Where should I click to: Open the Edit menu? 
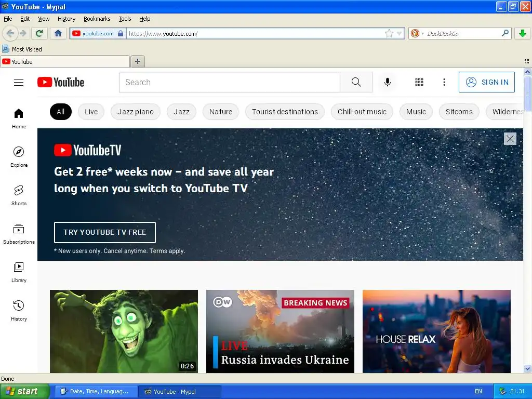coord(25,19)
